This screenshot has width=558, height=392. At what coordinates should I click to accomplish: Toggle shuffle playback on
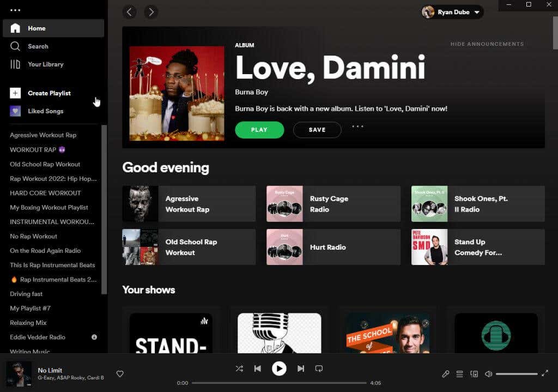pyautogui.click(x=240, y=369)
